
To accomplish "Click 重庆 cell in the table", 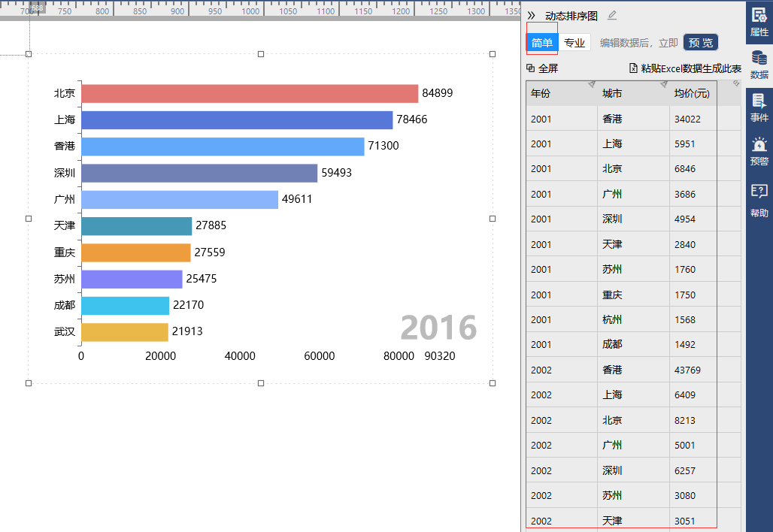I will pyautogui.click(x=633, y=295).
